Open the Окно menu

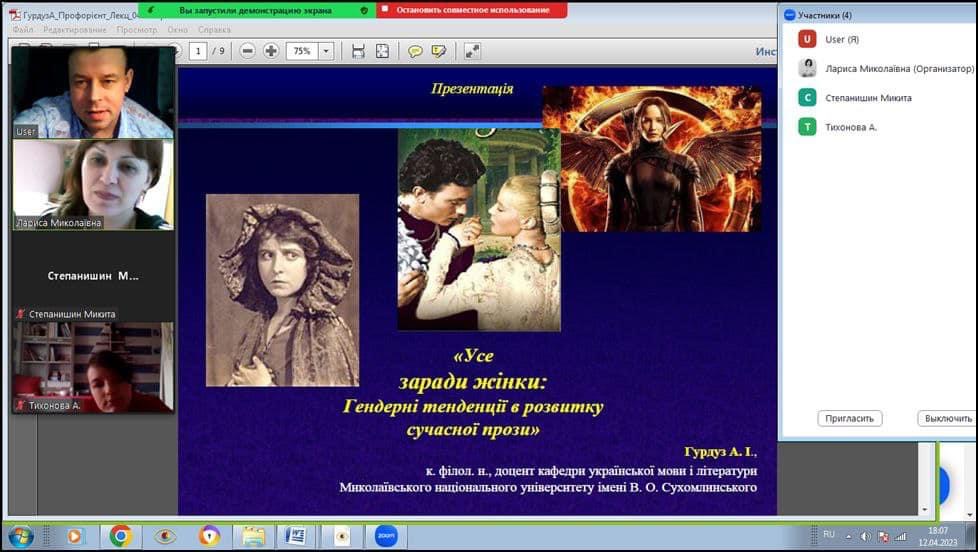(x=177, y=30)
